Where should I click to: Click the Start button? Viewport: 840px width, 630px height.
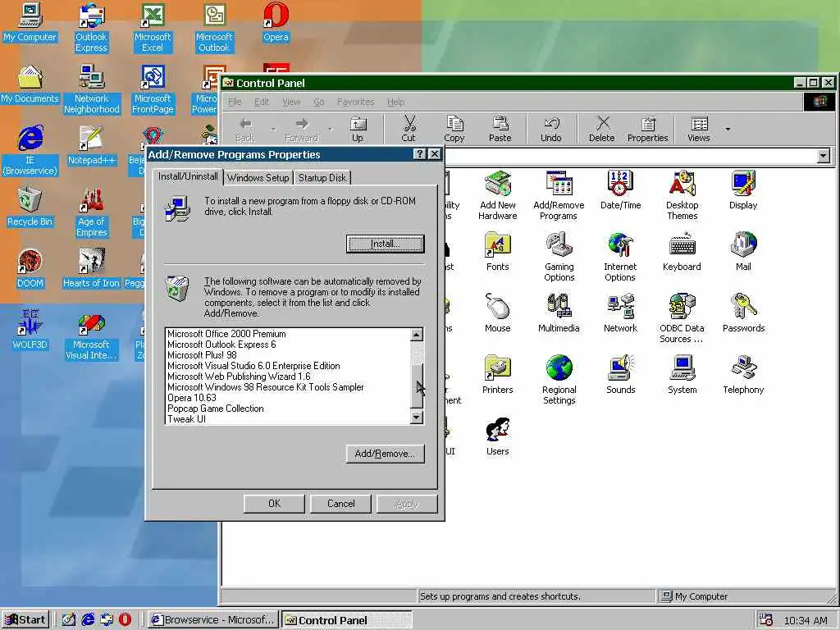tap(25, 620)
